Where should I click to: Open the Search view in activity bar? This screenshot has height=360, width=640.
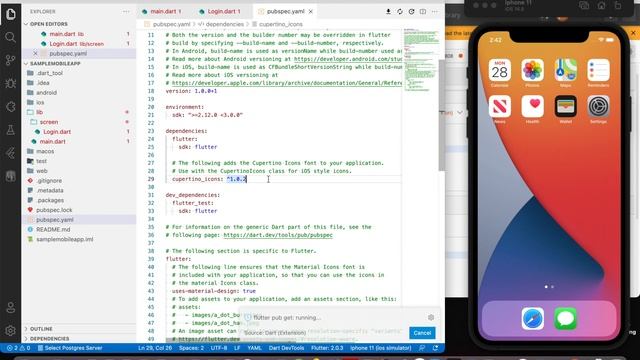click(11, 37)
